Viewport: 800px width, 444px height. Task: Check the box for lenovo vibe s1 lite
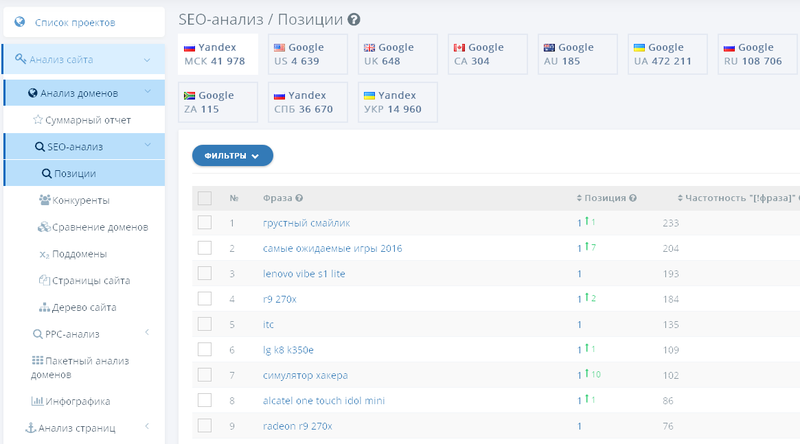pyautogui.click(x=205, y=273)
